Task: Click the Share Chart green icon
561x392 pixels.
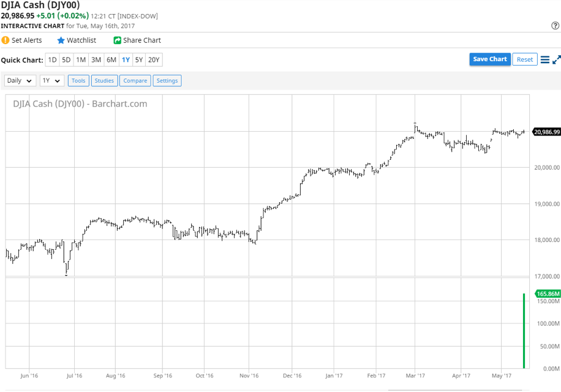Action: 118,40
